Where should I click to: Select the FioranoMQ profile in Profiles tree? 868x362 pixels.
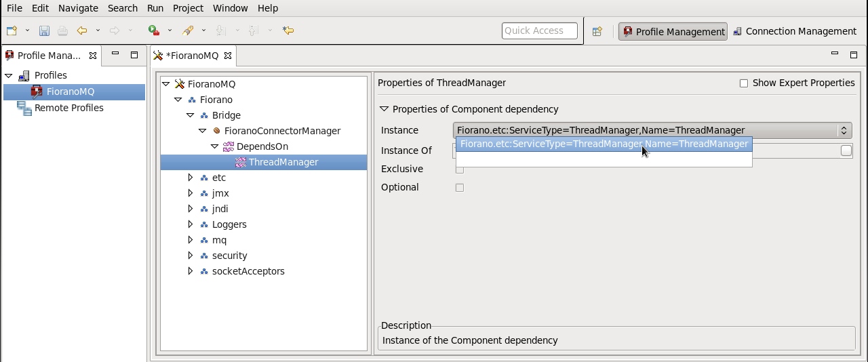pyautogui.click(x=70, y=92)
